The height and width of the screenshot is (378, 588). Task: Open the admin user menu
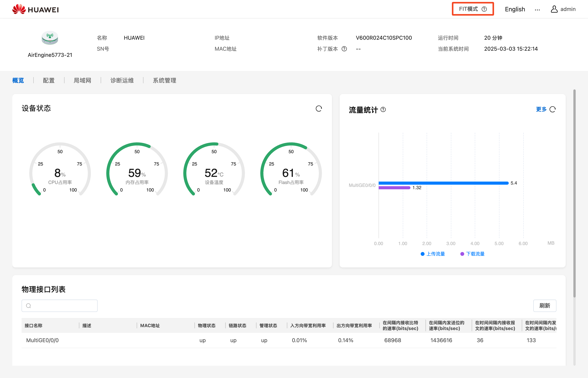[x=563, y=9]
